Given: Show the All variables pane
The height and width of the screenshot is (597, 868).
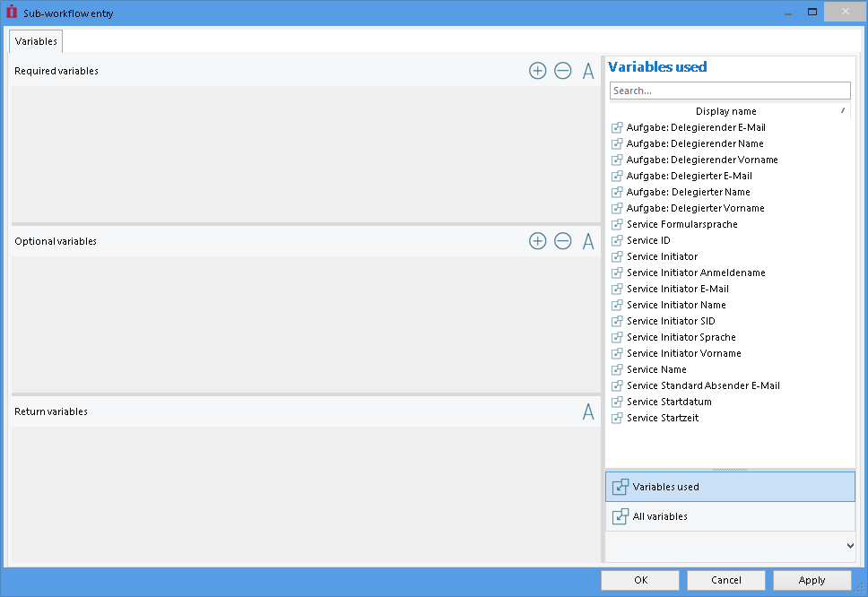Looking at the screenshot, I should [730, 516].
